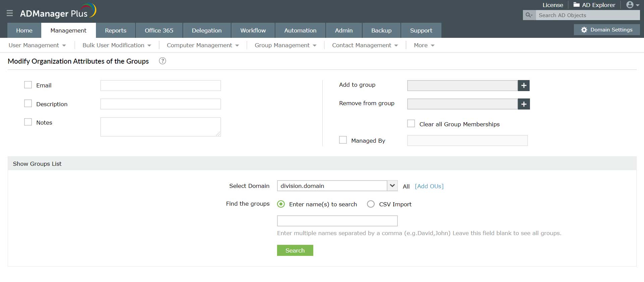
Task: Open the Backup tab
Action: point(381,30)
